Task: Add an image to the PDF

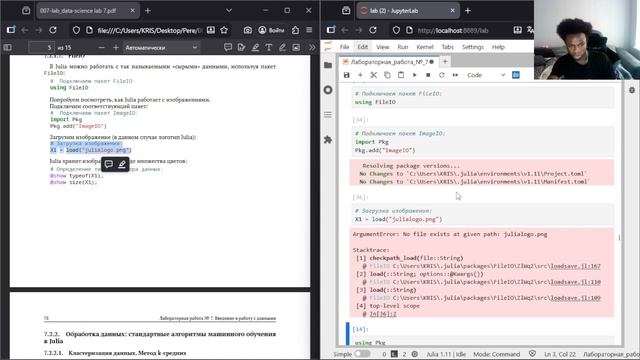Action: point(296,48)
